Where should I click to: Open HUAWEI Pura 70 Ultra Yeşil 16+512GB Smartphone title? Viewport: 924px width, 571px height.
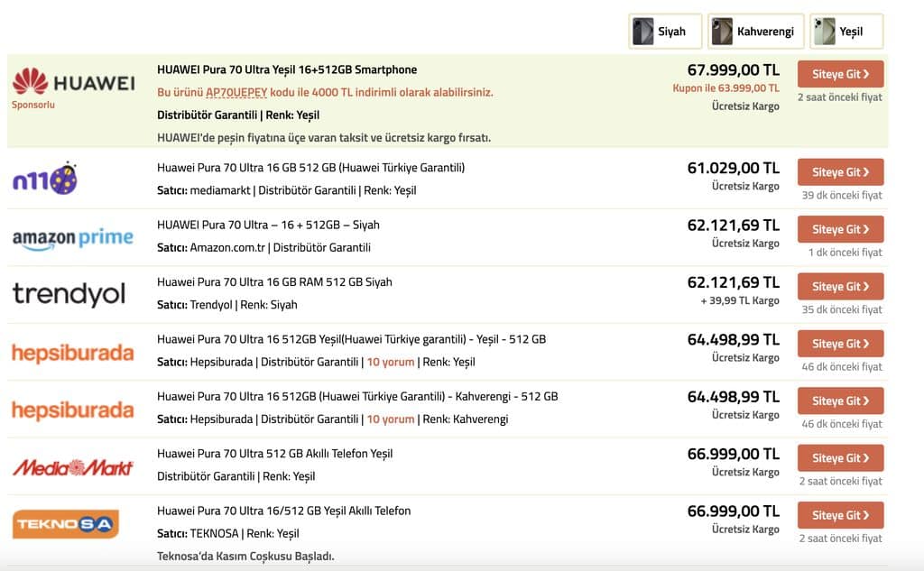287,69
